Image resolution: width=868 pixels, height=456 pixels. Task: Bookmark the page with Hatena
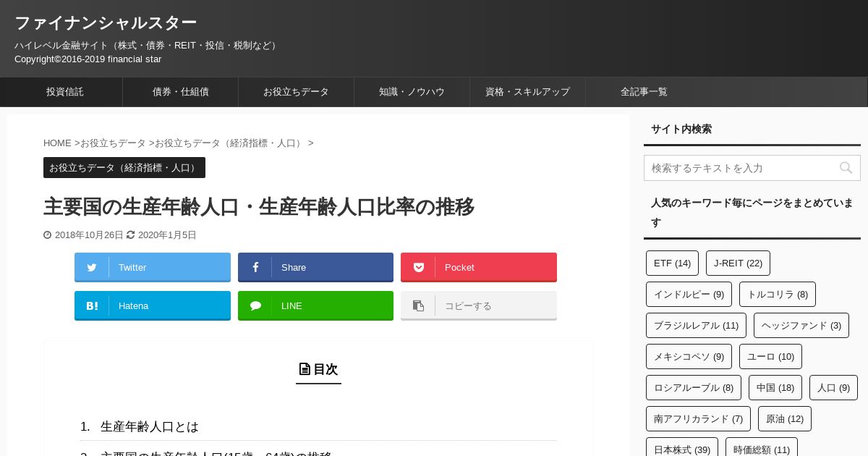[x=153, y=305]
